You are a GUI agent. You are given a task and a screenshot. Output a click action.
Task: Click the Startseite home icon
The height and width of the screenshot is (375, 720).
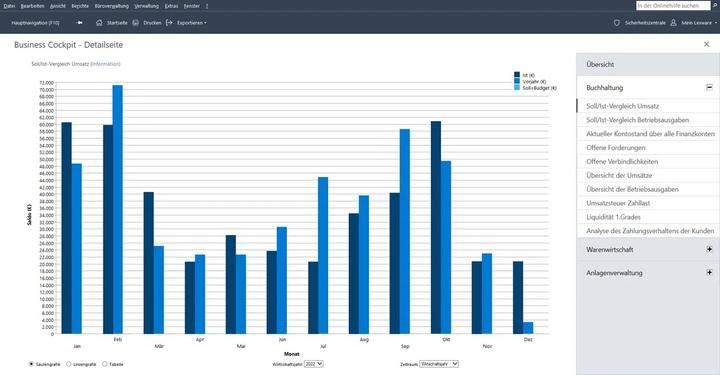tap(99, 22)
